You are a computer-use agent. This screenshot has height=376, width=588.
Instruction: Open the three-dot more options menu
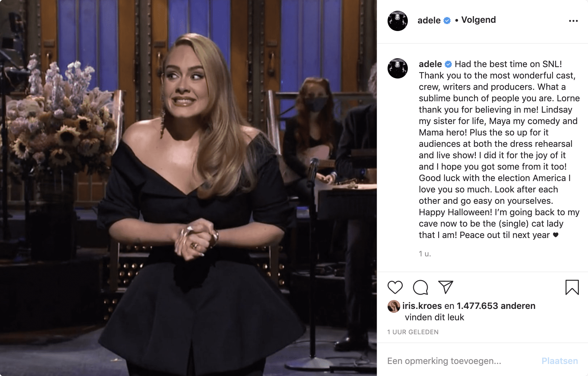point(573,21)
